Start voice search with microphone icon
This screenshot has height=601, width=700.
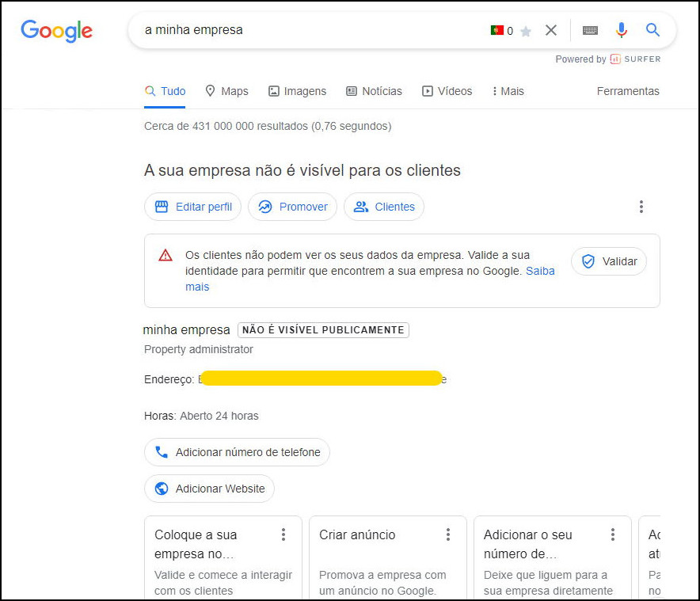pyautogui.click(x=622, y=30)
